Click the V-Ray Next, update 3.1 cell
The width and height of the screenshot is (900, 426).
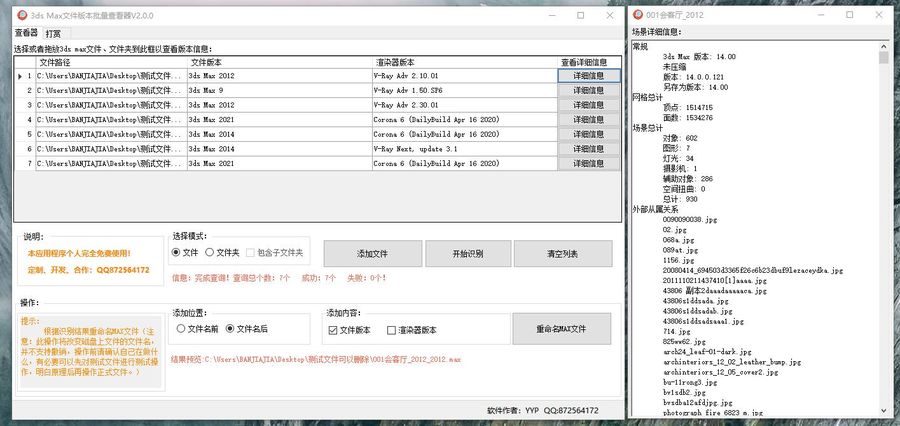(464, 149)
